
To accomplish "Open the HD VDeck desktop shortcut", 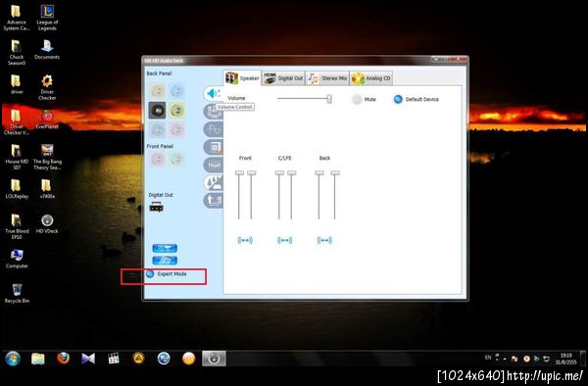I will coord(47,223).
